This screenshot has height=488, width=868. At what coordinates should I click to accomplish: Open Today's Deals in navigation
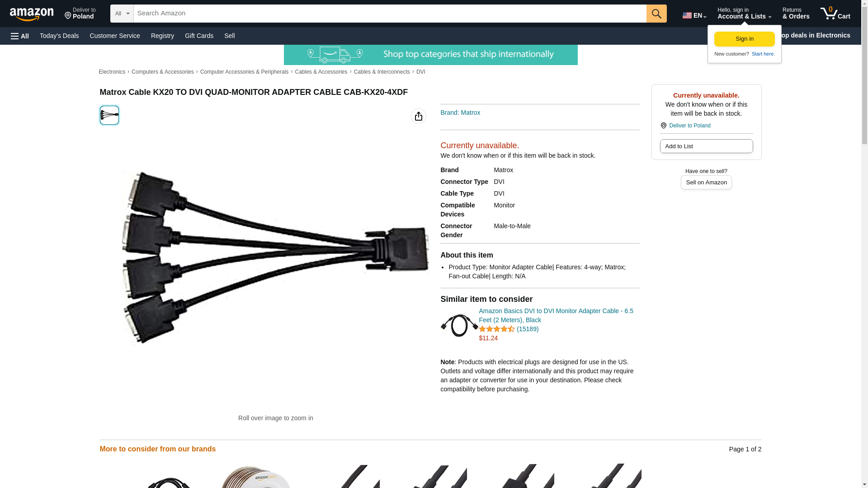(59, 36)
